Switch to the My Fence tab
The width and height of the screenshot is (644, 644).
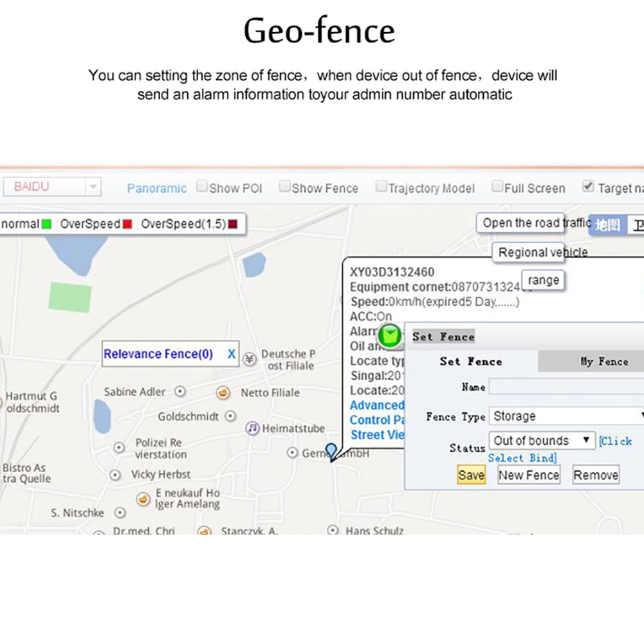pyautogui.click(x=591, y=362)
